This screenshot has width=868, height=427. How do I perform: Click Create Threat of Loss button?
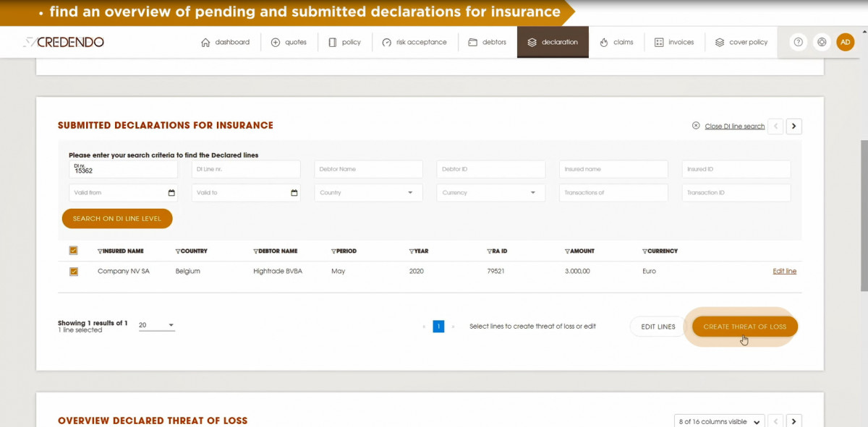(744, 327)
